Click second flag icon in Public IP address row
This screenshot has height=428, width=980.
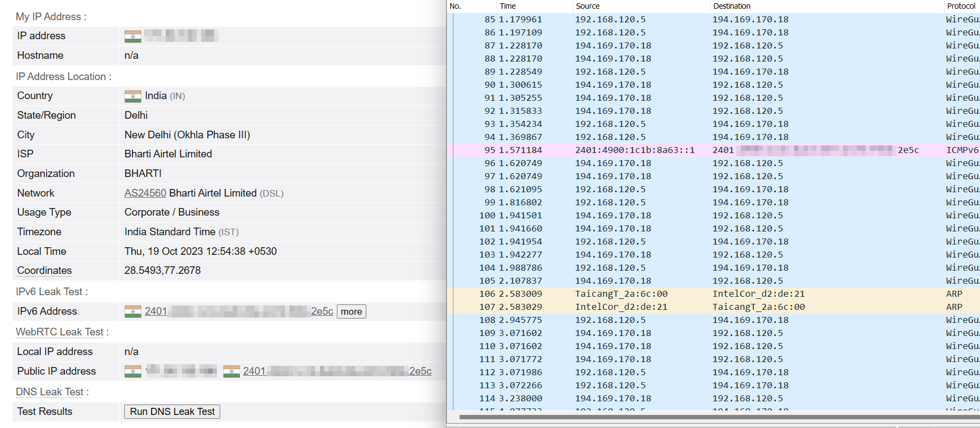(232, 371)
